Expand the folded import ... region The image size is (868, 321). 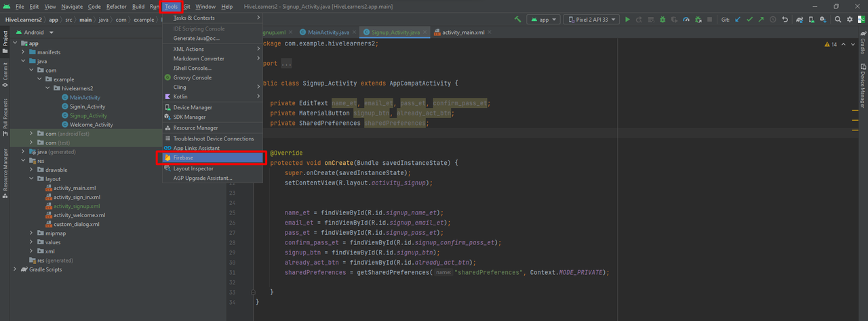[286, 63]
